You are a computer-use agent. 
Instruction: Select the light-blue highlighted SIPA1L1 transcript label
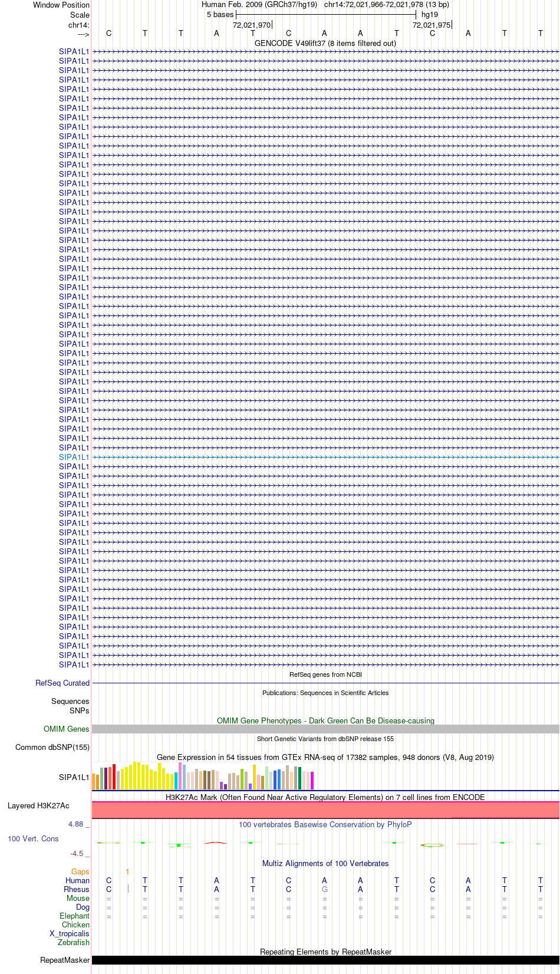point(74,457)
